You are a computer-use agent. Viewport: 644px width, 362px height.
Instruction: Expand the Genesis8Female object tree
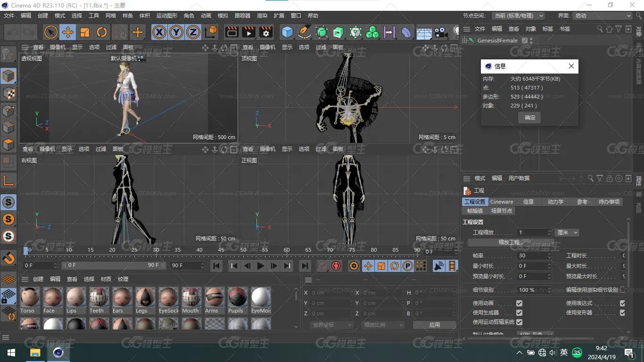464,41
